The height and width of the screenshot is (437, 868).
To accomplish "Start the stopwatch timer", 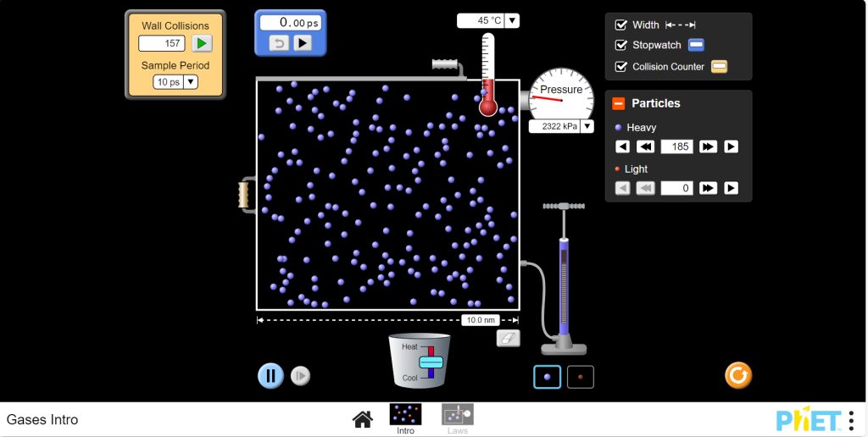I will tap(303, 43).
